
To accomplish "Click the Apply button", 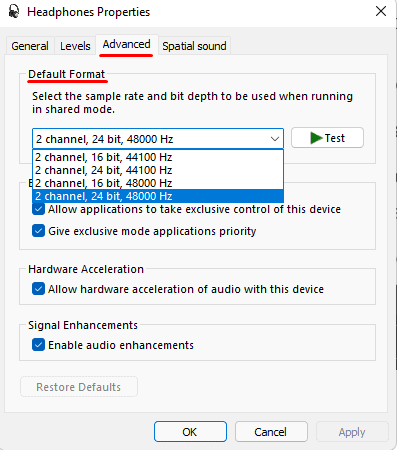I will tap(352, 432).
